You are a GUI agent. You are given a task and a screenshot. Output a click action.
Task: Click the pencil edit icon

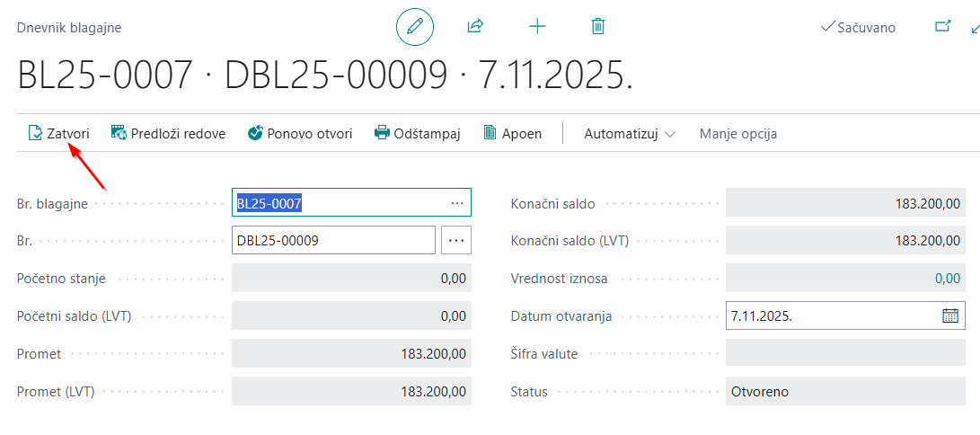point(415,26)
